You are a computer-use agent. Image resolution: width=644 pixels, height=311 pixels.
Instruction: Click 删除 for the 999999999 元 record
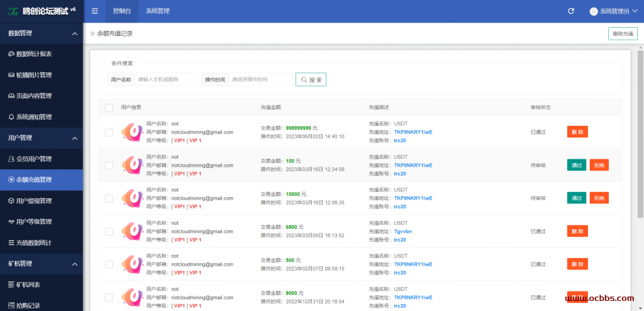coord(577,132)
